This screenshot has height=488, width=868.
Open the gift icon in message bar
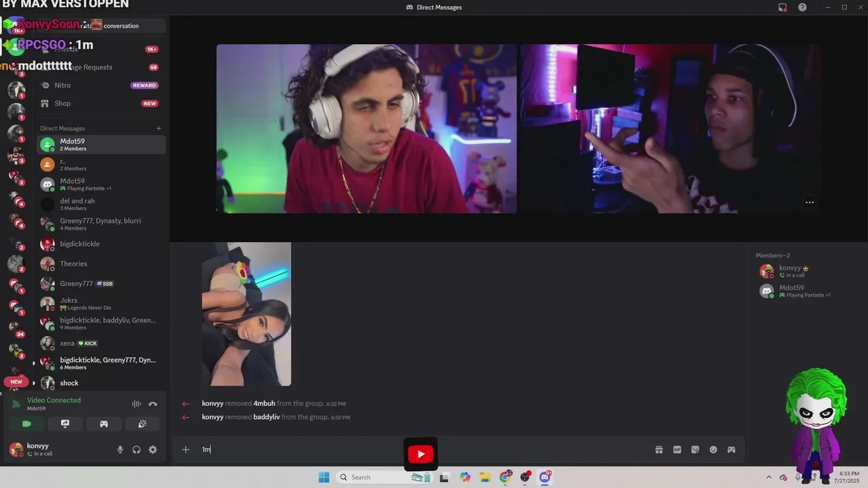(x=658, y=449)
